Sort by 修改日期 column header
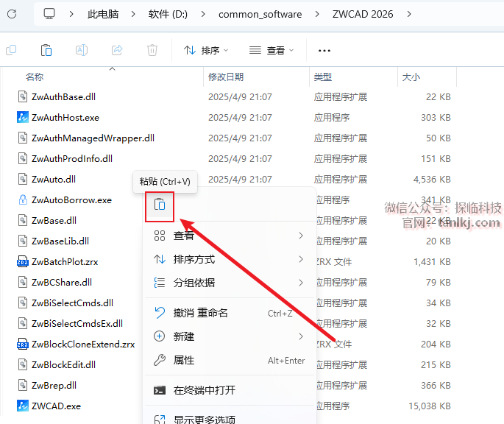The height and width of the screenshot is (424, 504). pyautogui.click(x=226, y=77)
